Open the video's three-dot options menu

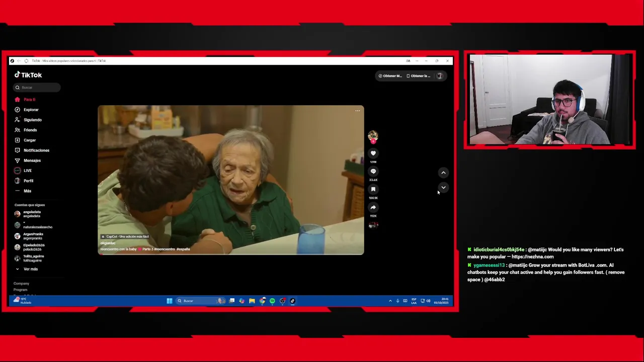pos(357,111)
